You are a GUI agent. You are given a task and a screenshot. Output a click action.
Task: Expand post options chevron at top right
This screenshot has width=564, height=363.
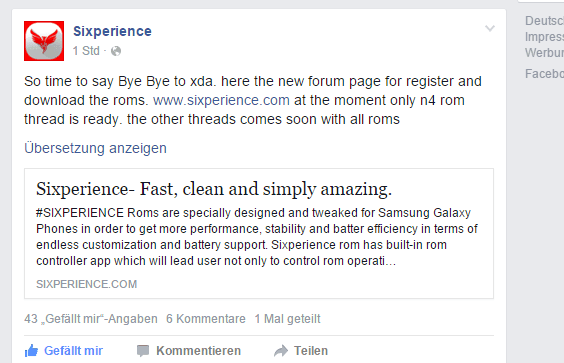(490, 28)
